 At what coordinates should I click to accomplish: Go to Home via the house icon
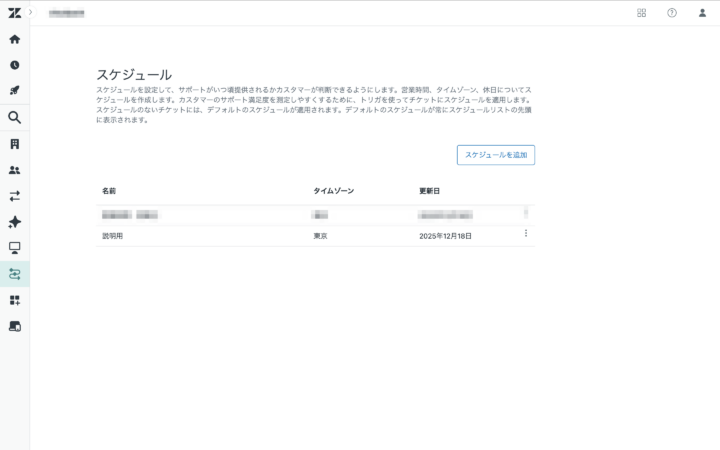tap(14, 39)
